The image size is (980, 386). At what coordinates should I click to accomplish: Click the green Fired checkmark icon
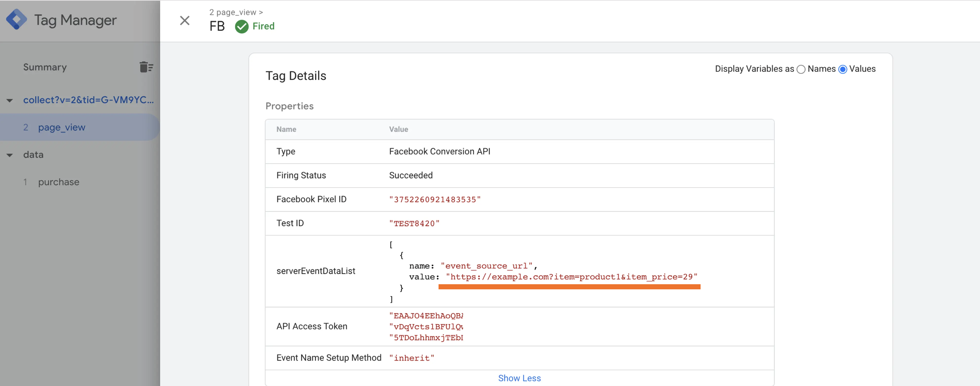(242, 27)
